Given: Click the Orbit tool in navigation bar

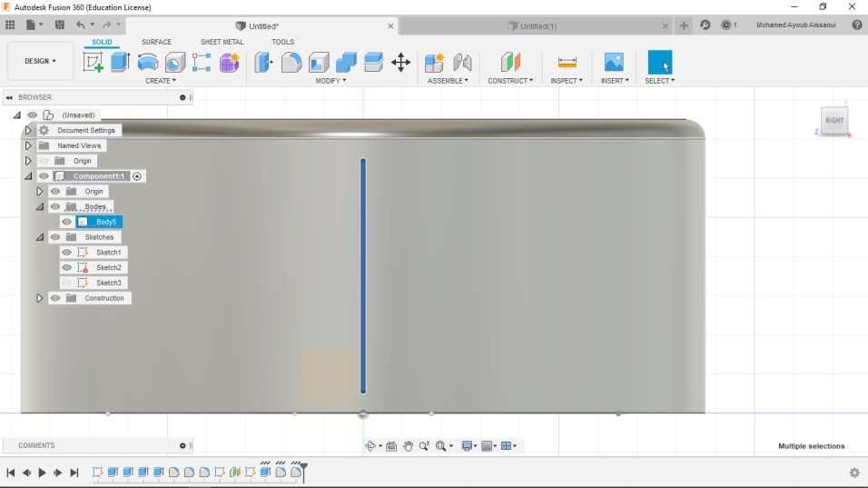Looking at the screenshot, I should tap(370, 446).
